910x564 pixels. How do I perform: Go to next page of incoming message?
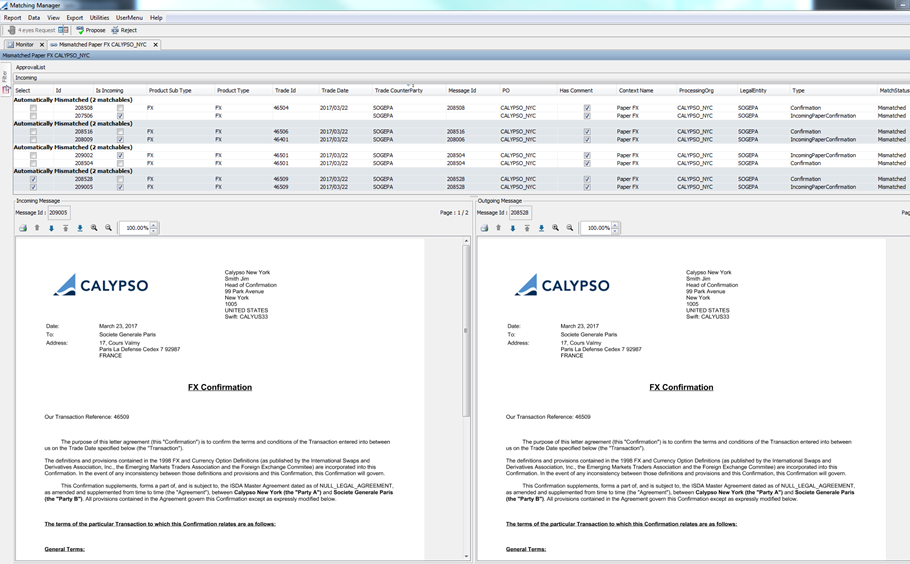point(51,228)
